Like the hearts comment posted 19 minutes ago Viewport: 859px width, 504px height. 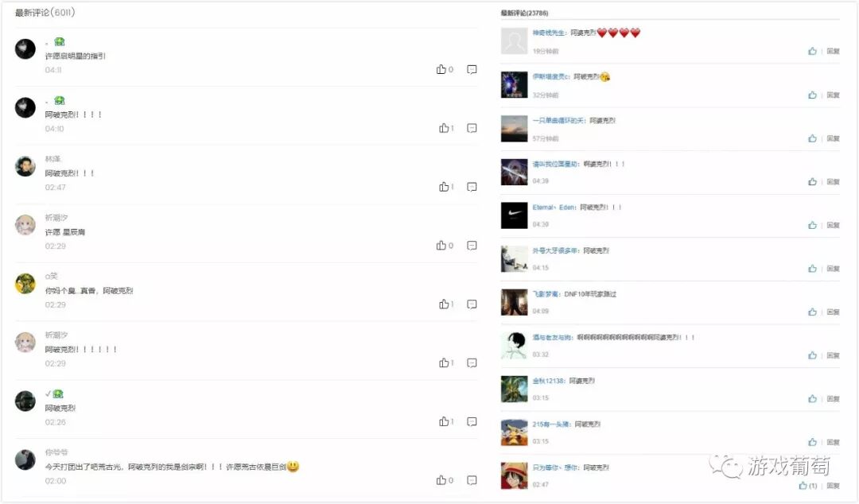(812, 51)
